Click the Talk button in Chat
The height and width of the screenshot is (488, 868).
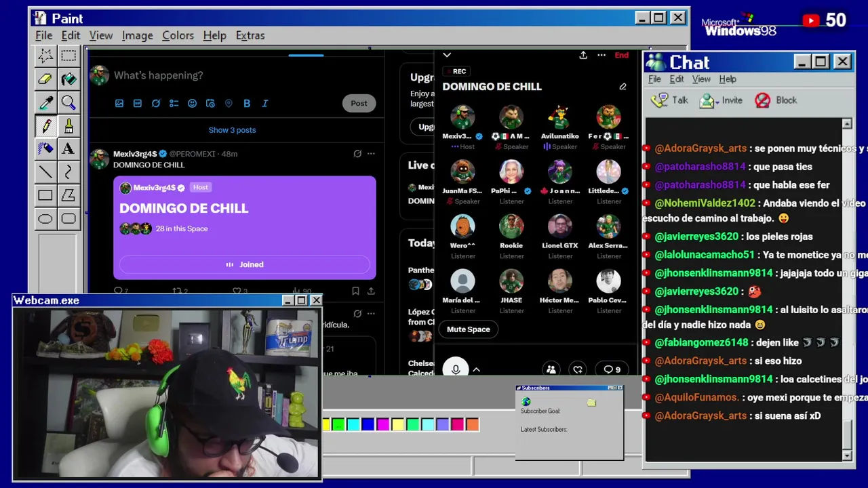tap(670, 100)
